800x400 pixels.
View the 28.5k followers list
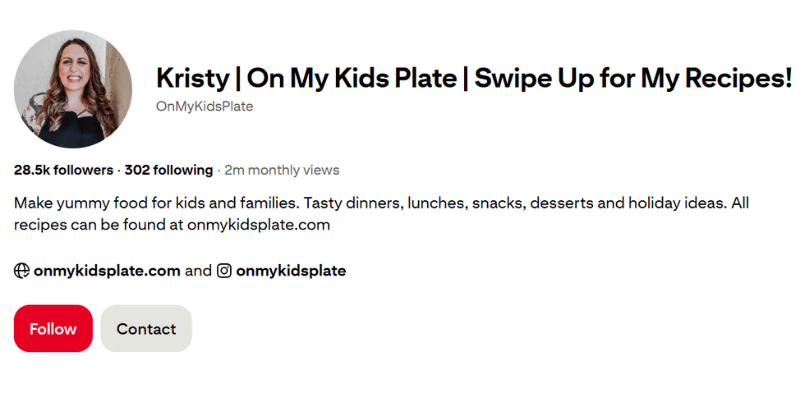tap(63, 170)
